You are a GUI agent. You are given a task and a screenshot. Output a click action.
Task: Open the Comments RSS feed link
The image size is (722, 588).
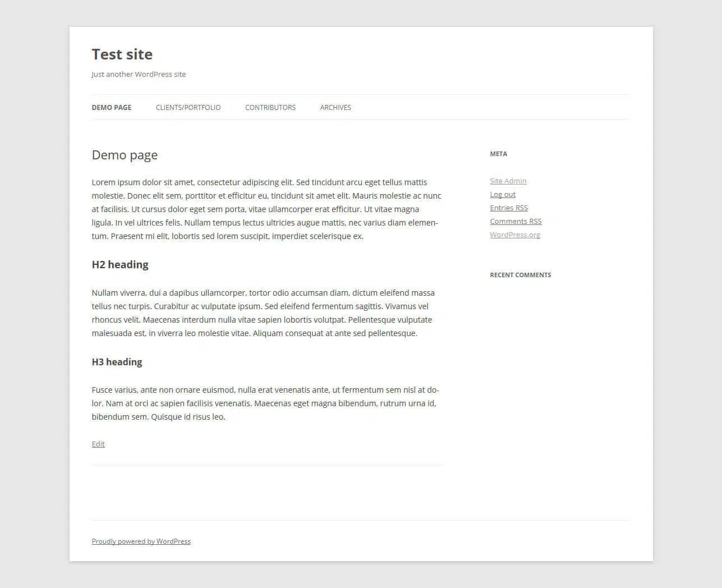click(516, 222)
